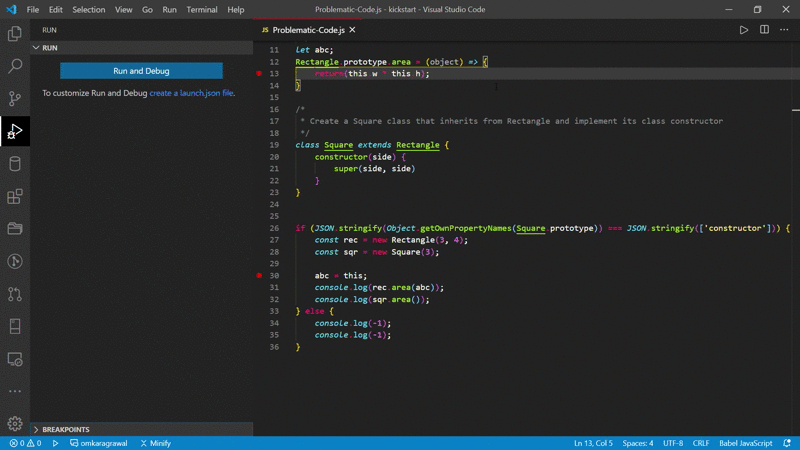Open the bookmark-page icon in activity bar
The width and height of the screenshot is (800, 450).
(15, 327)
